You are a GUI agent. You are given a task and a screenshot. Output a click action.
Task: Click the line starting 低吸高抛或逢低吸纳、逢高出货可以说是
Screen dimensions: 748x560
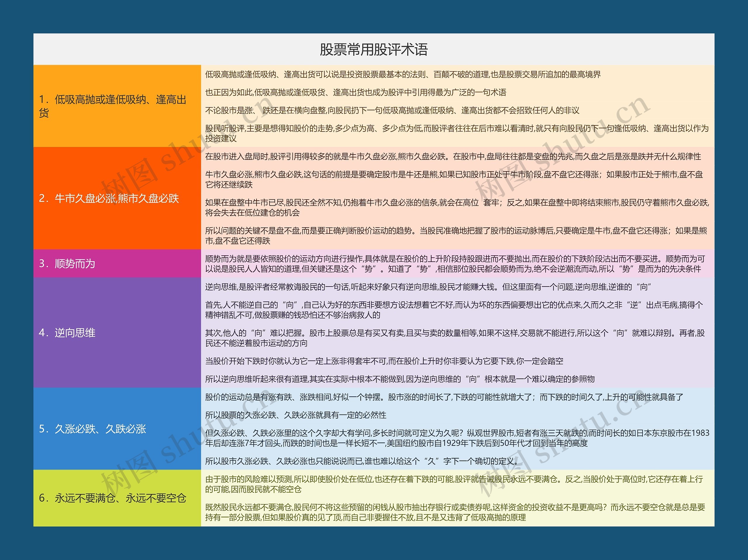(x=403, y=74)
